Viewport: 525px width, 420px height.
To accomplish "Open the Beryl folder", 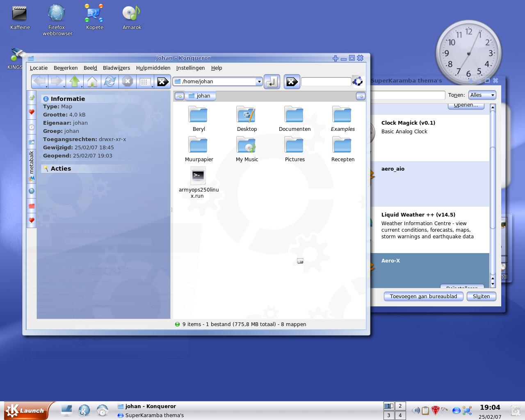I will [199, 119].
